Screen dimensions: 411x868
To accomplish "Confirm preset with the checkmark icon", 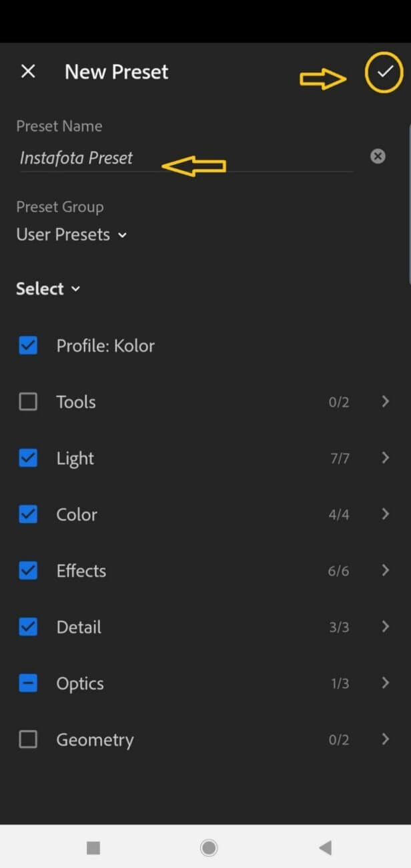I will point(384,71).
